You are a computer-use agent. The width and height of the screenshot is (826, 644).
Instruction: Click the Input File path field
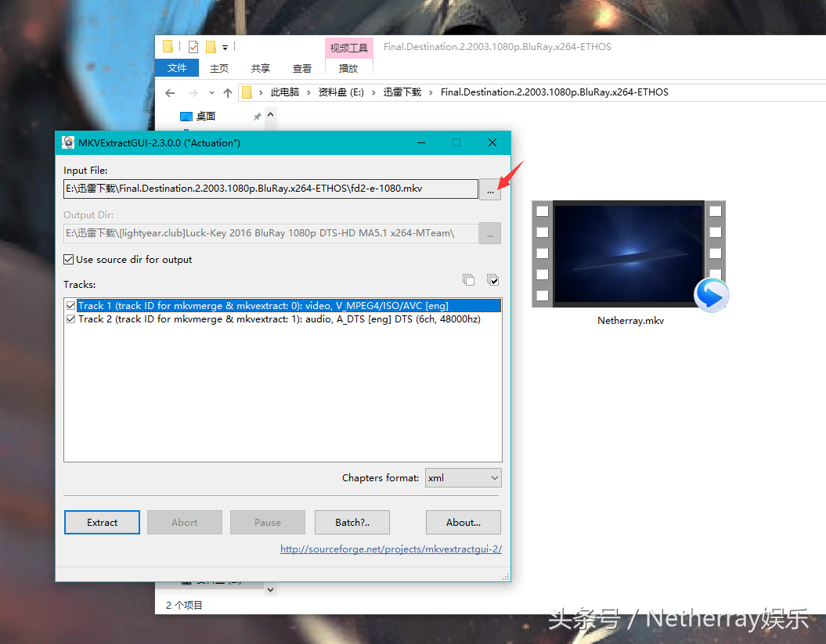[270, 189]
